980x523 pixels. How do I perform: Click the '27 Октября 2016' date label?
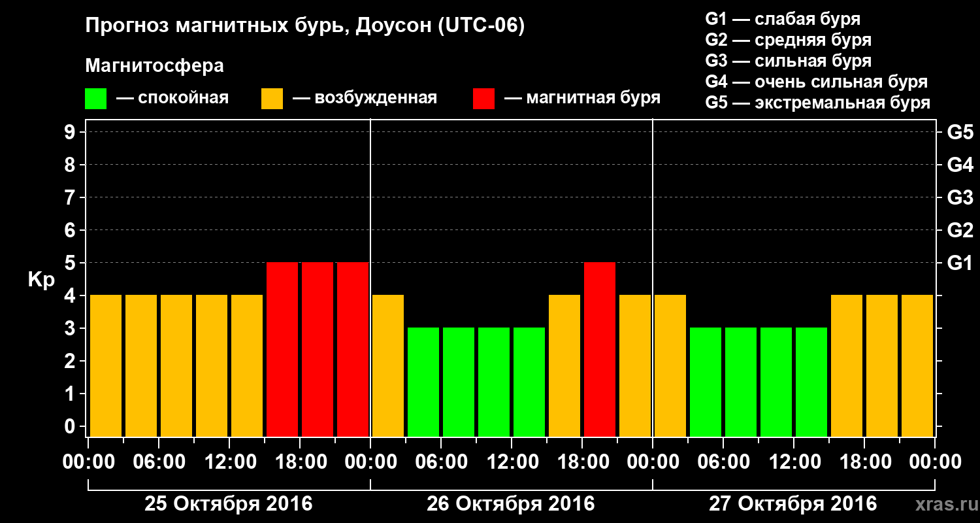pyautogui.click(x=793, y=504)
